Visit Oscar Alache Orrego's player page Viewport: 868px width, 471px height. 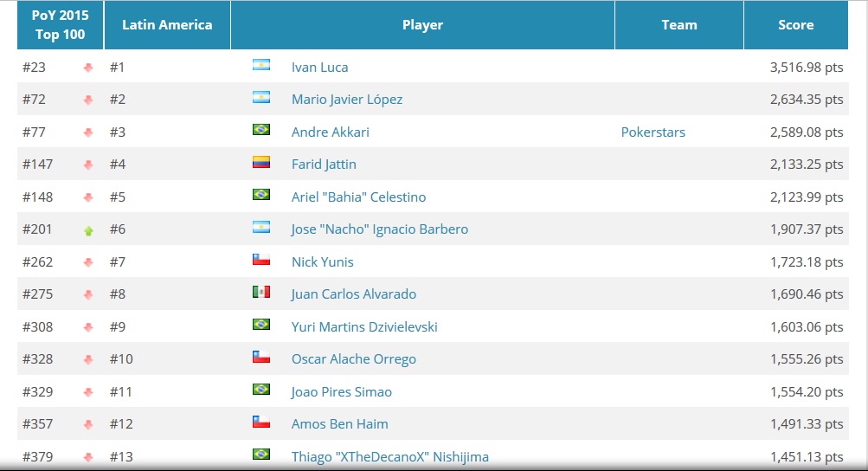[x=354, y=359]
